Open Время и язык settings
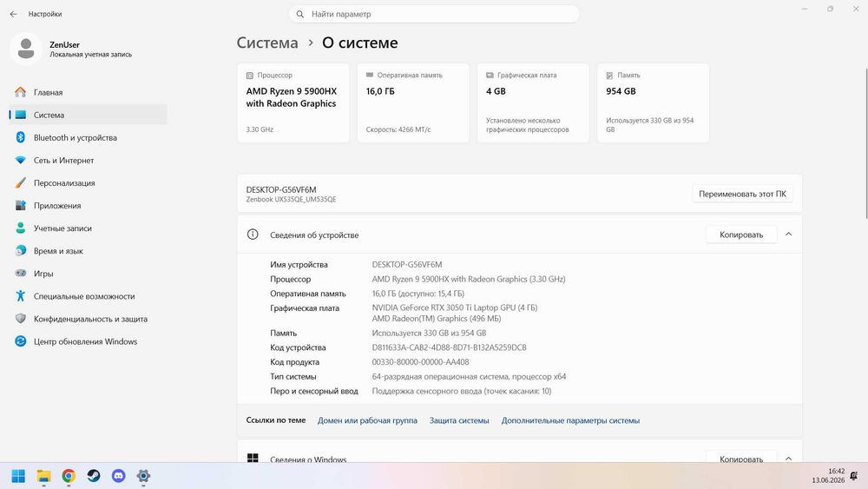Viewport: 868px width, 489px height. click(x=88, y=251)
